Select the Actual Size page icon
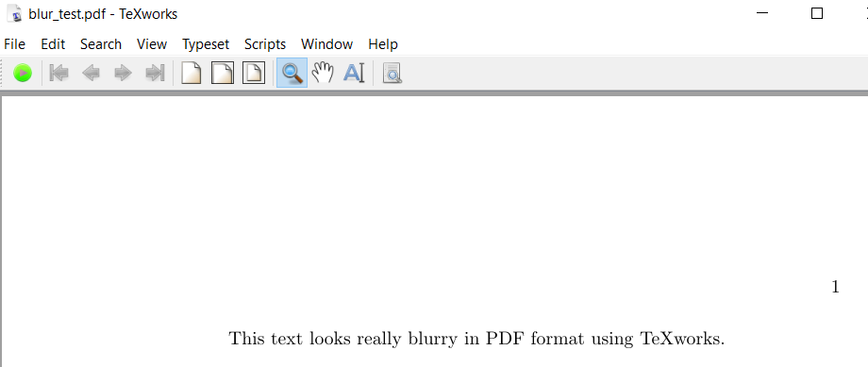 191,73
